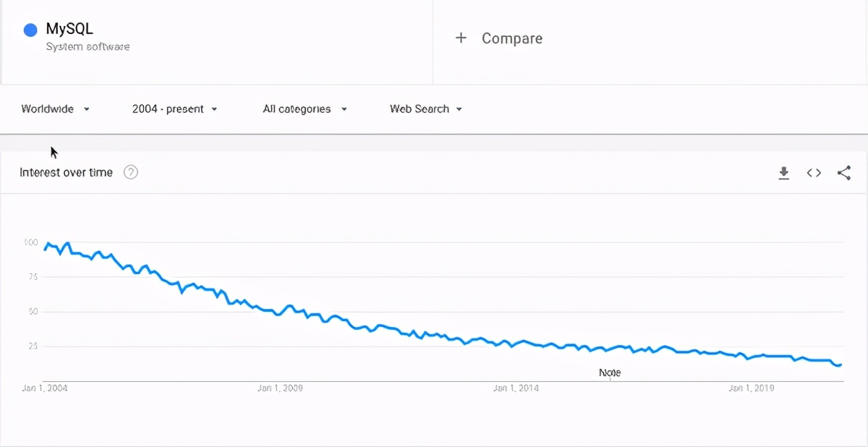
Task: Click the Jan 1, 2019 axis label
Action: (752, 388)
